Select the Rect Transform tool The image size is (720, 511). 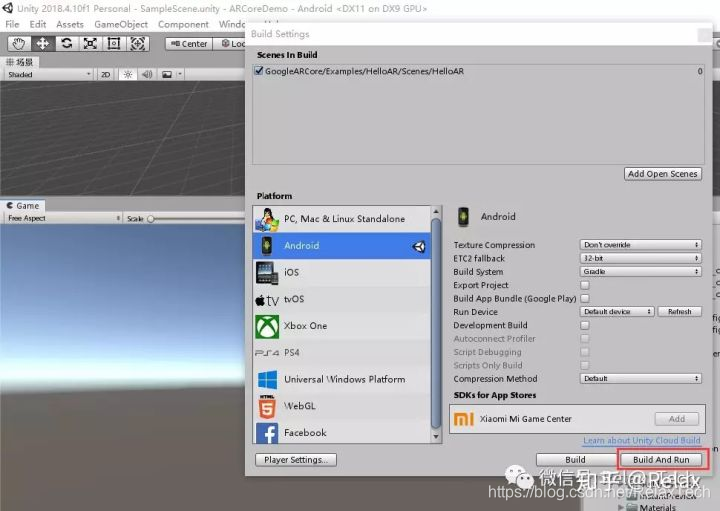114,44
